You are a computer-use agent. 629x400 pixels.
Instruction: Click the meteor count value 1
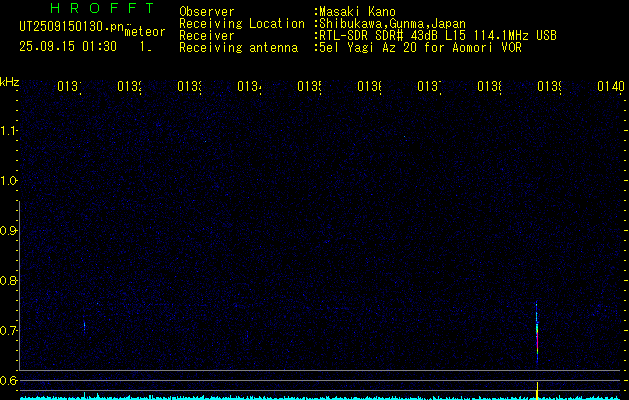tap(144, 47)
